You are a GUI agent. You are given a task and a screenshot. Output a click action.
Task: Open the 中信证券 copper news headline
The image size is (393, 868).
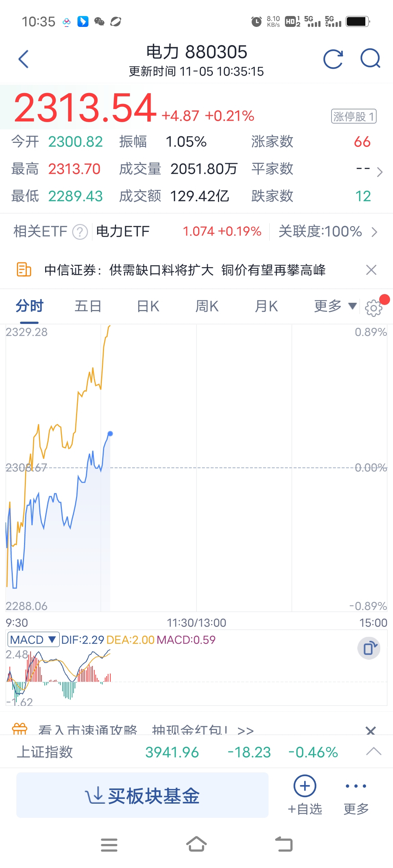tap(185, 270)
